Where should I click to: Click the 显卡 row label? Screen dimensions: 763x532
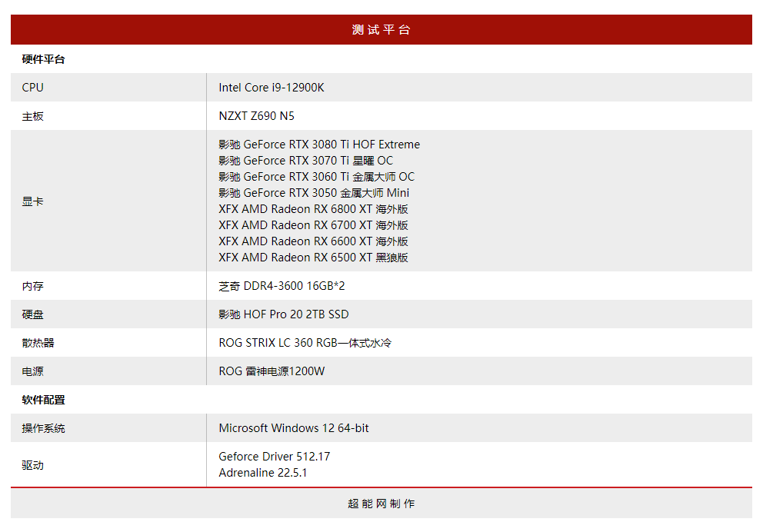point(32,201)
